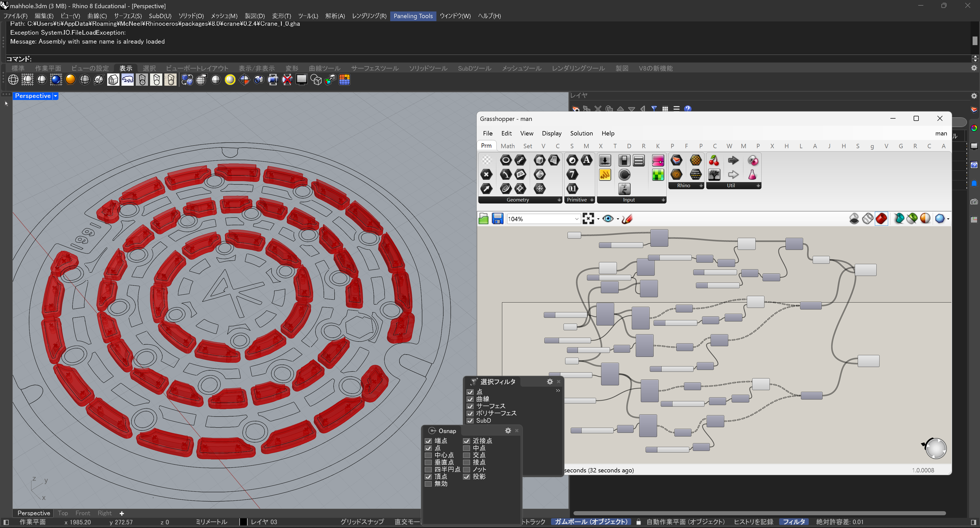
Task: Click the blue ghosted sphere display icon
Action: (x=56, y=80)
